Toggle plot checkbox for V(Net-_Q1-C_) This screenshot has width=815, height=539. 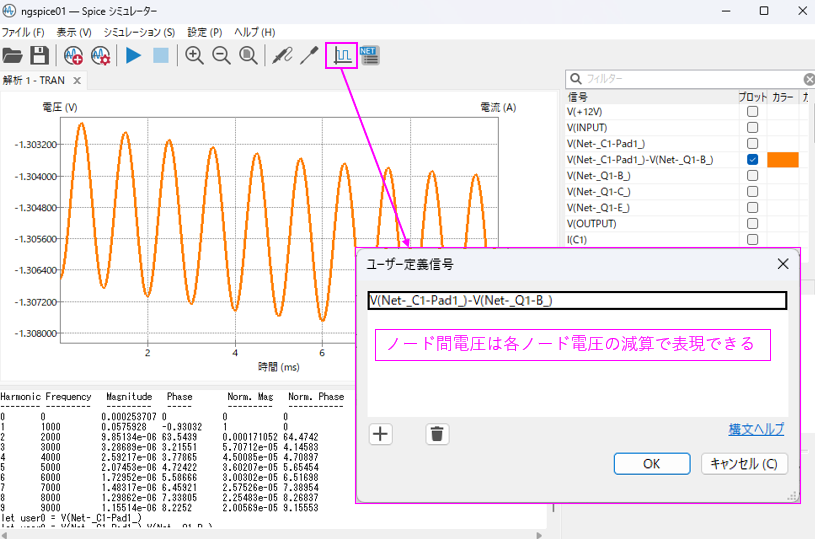(752, 192)
